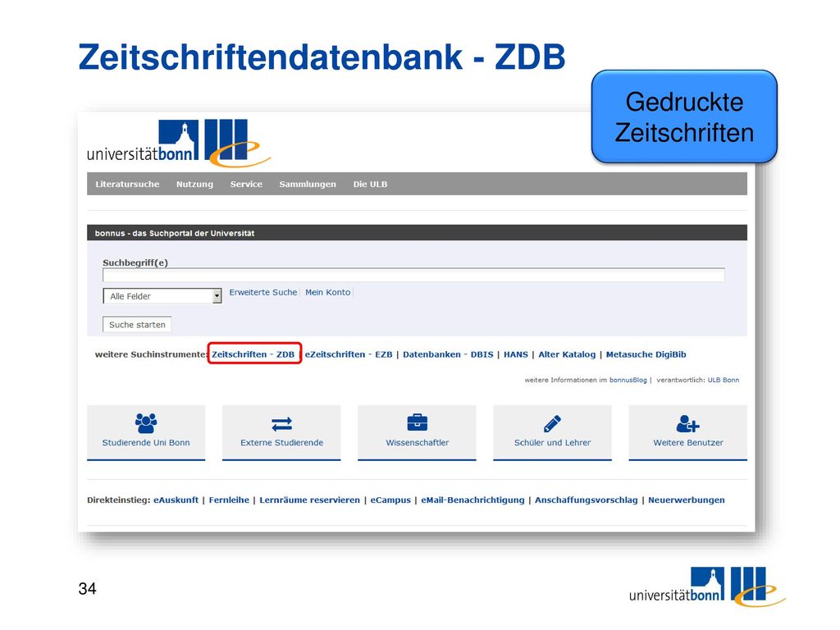This screenshot has width=840, height=630.
Task: Open the Sammlungen menu
Action: pyautogui.click(x=308, y=184)
